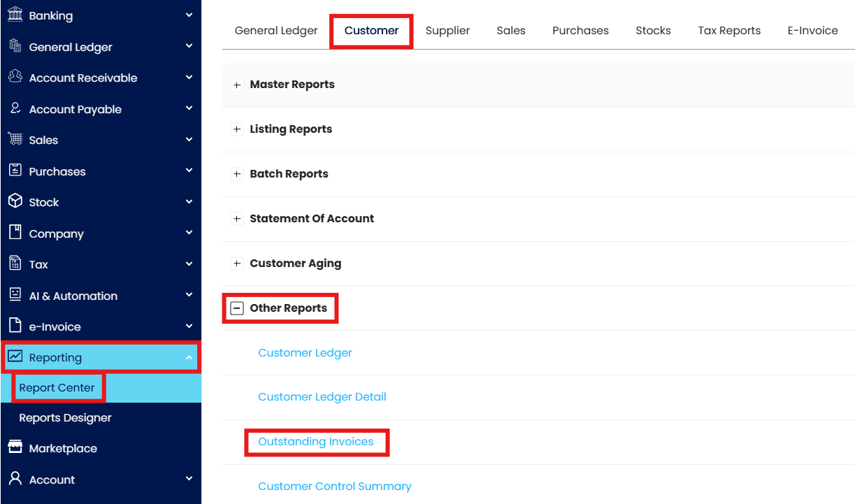Viewport: 855px width, 504px height.
Task: Expand the Tax sidebar chevron
Action: 189,264
